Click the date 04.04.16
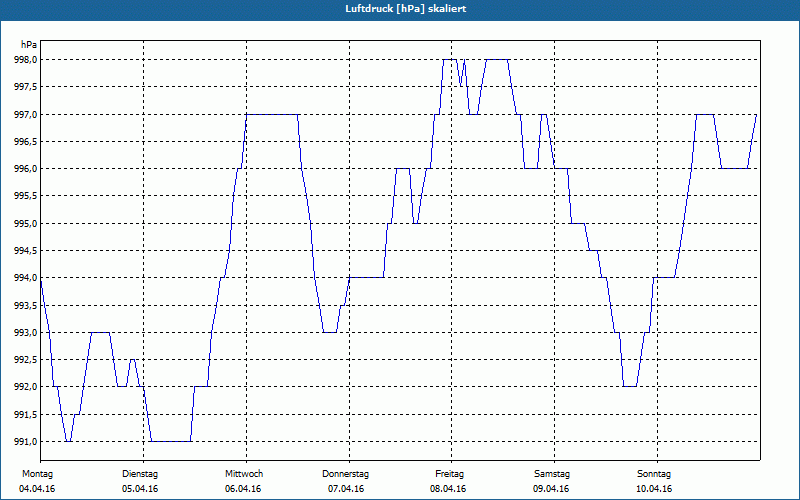 point(37,489)
